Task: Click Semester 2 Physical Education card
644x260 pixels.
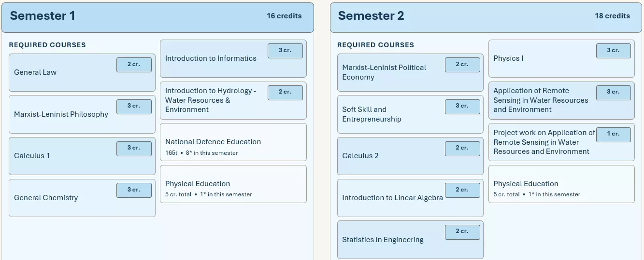Action: [561, 184]
